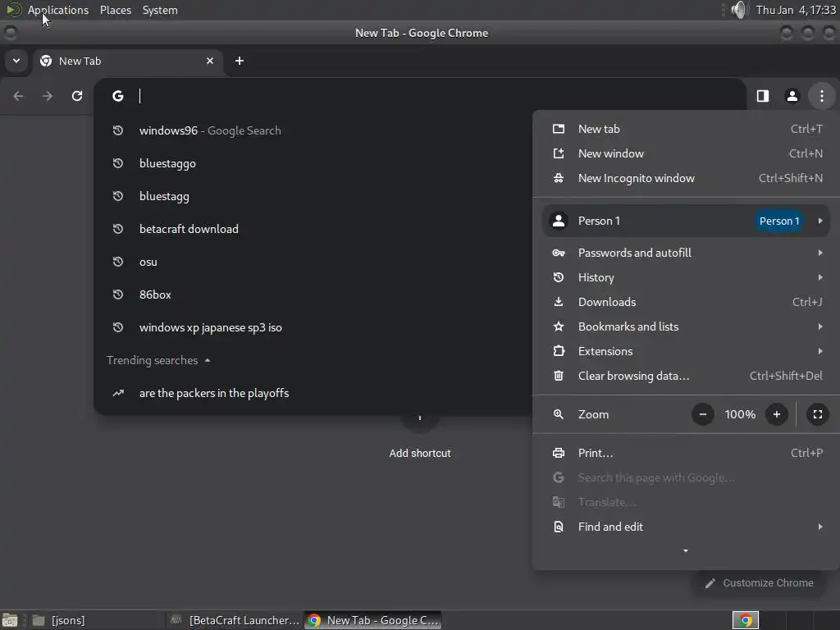
Task: Switch to BetaCraft Launcher taskbar window
Action: pos(234,620)
